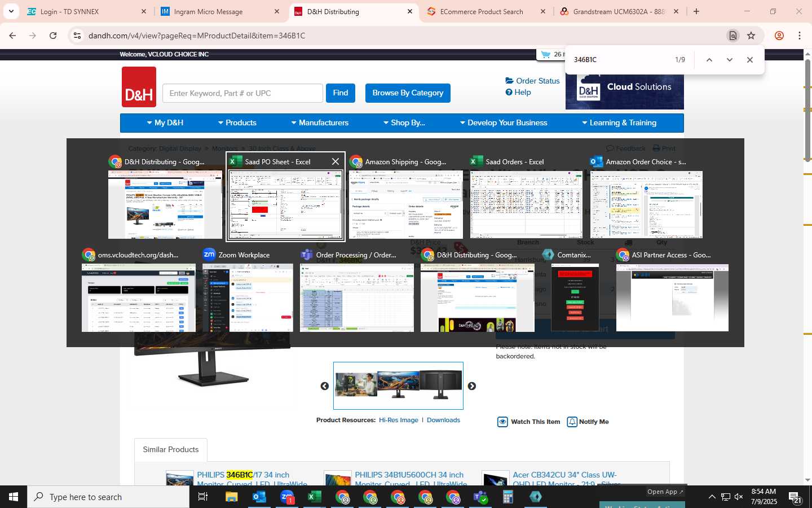Click the taskbar search box
This screenshot has width=812, height=508.
[x=108, y=497]
